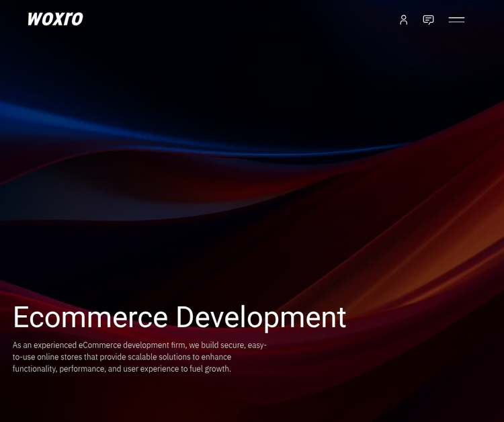Open the user account profile icon
504x422 pixels.
[x=403, y=19]
